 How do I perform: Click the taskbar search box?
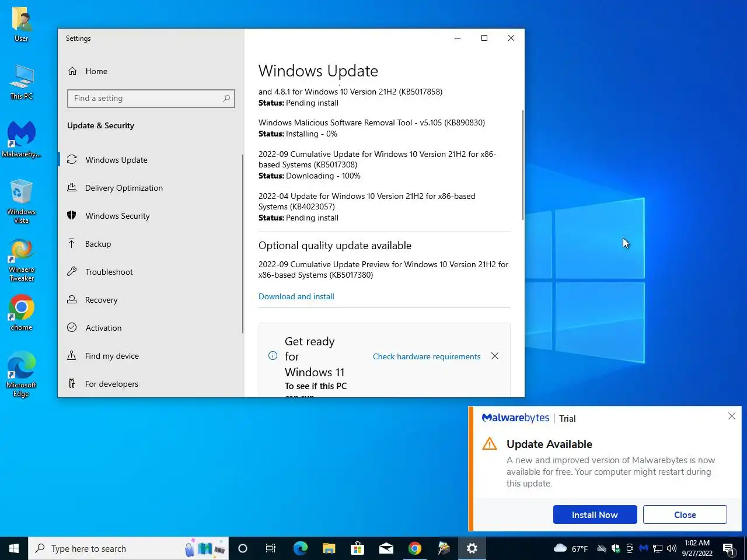(x=128, y=548)
